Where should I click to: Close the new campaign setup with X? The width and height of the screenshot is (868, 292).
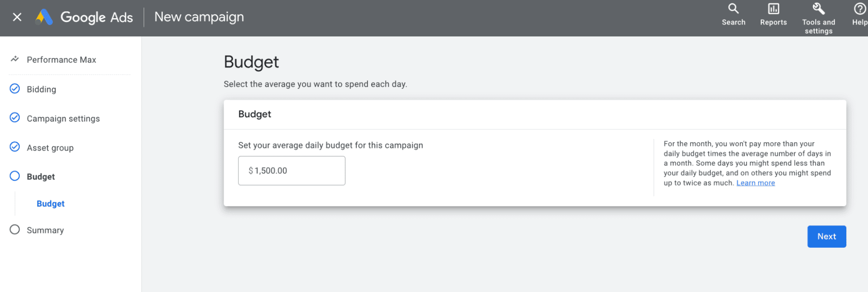(17, 17)
